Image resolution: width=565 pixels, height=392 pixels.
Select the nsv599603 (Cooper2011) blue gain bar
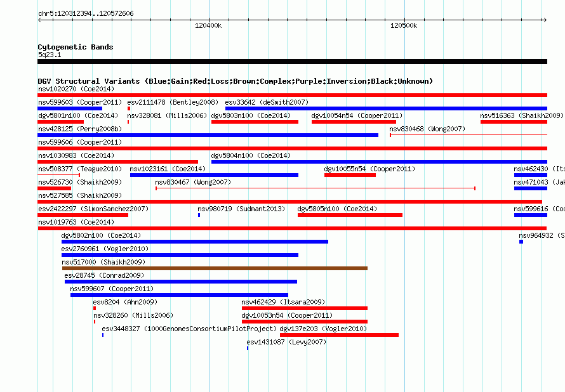coord(70,108)
